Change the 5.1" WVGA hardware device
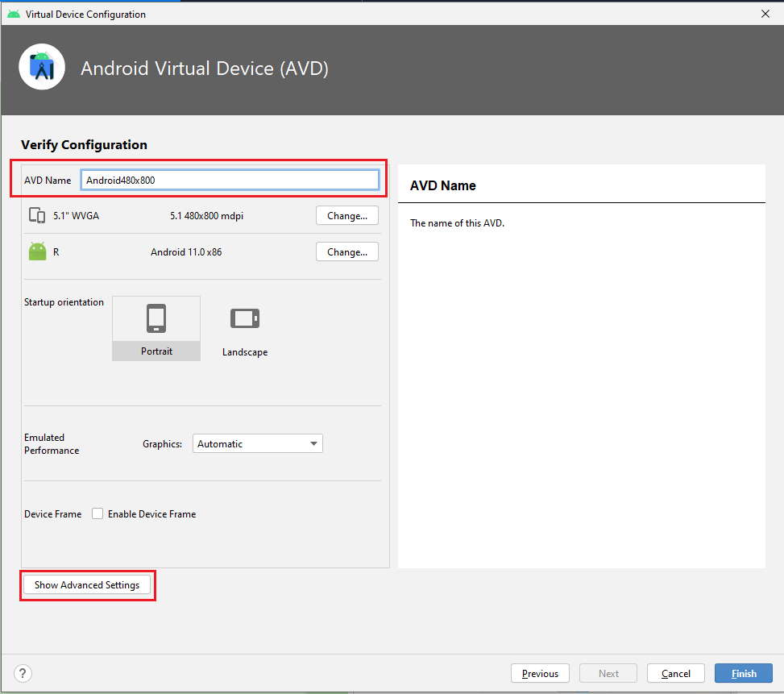Image resolution: width=784 pixels, height=694 pixels. (x=347, y=215)
